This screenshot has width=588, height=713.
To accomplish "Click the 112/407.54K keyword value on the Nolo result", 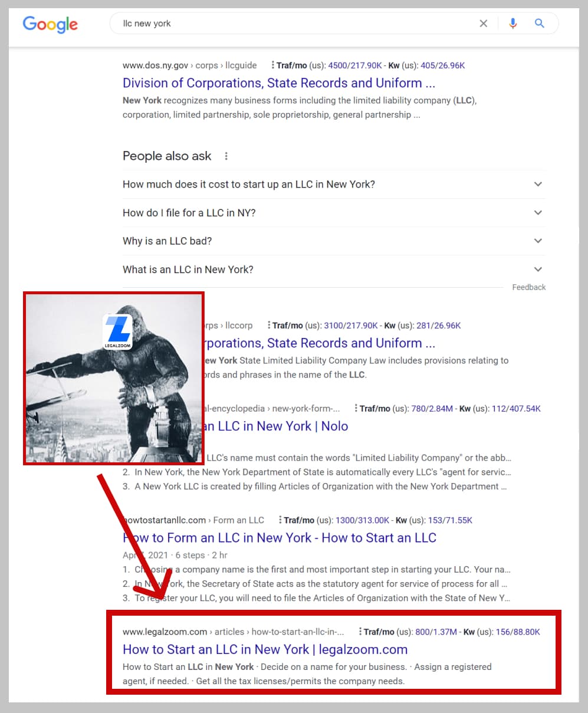I will (x=516, y=409).
